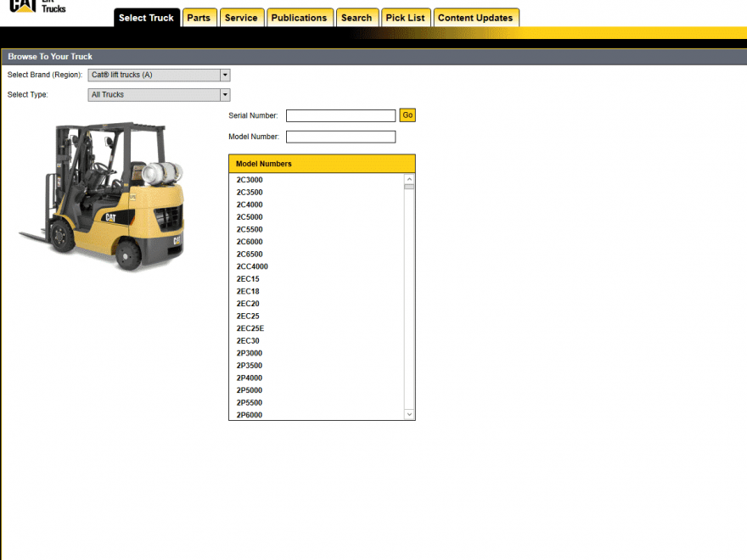Screen dimensions: 747x560
Task: Select model 2EC25
Action: coord(248,316)
